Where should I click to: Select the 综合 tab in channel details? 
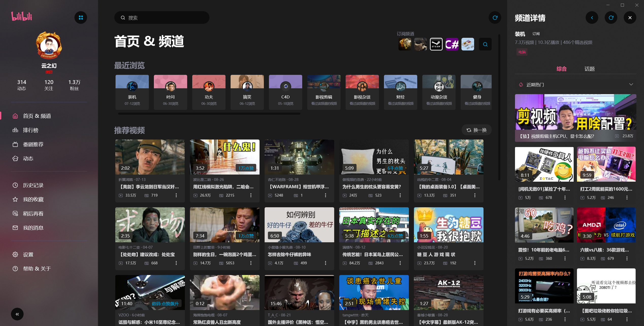[x=561, y=69]
